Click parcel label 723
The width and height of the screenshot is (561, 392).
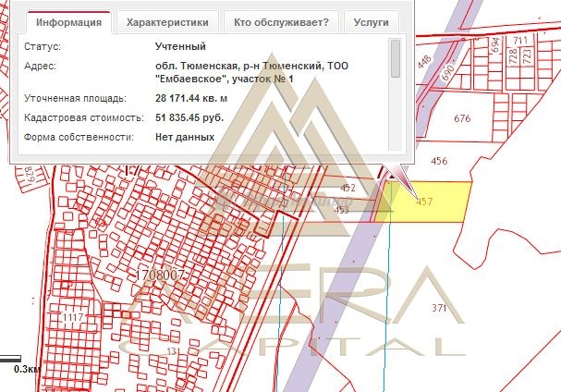pyautogui.click(x=527, y=56)
